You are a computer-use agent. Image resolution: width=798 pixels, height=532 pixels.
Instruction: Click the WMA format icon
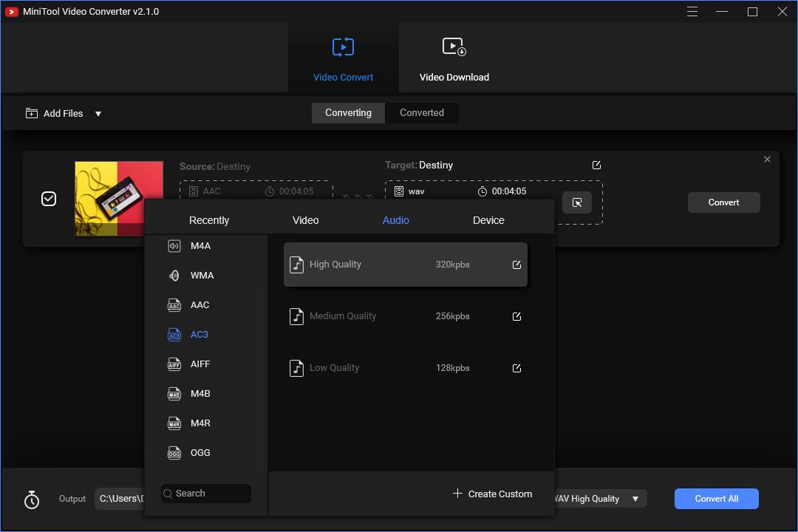point(174,276)
